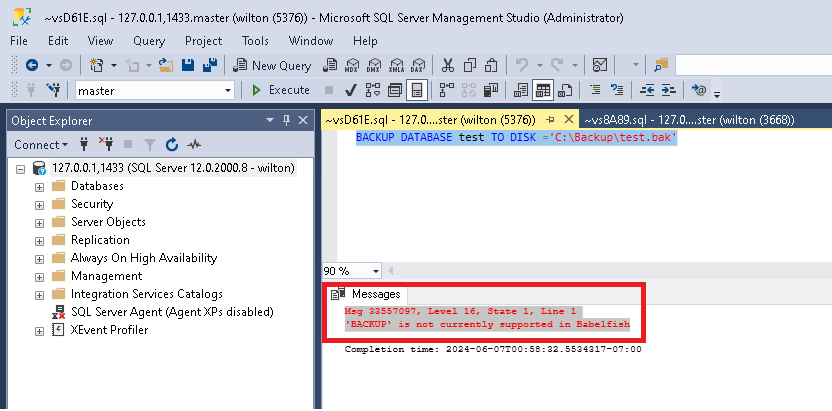Click the MDX query icon
The width and height of the screenshot is (832, 411).
point(351,65)
